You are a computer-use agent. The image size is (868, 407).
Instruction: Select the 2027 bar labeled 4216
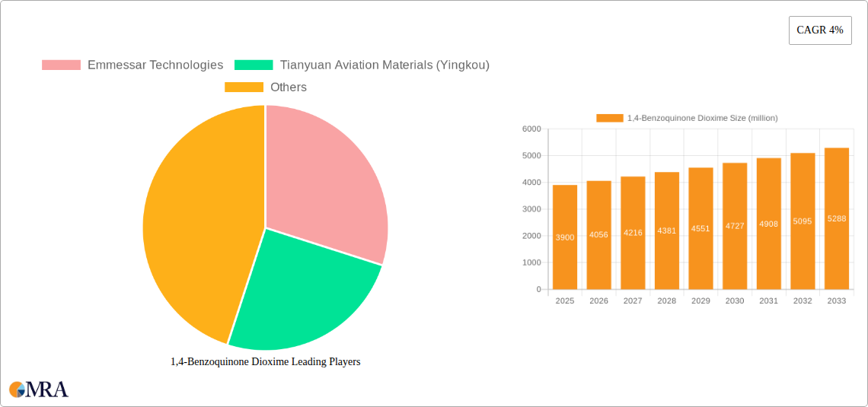click(x=633, y=233)
